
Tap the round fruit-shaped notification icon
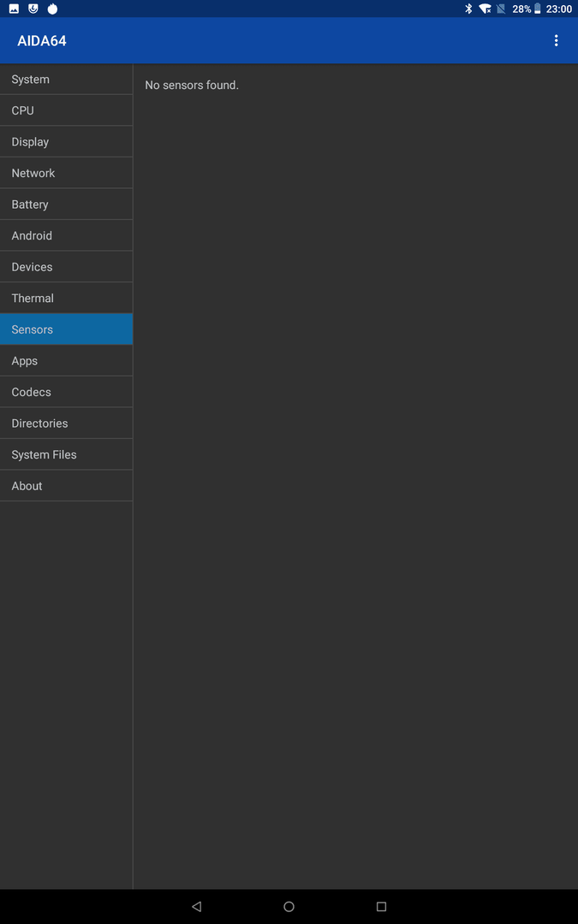coord(52,9)
